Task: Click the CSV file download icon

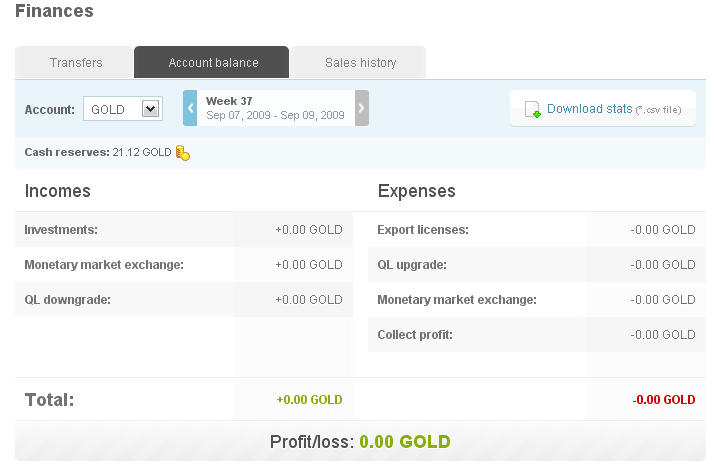Action: pos(533,109)
